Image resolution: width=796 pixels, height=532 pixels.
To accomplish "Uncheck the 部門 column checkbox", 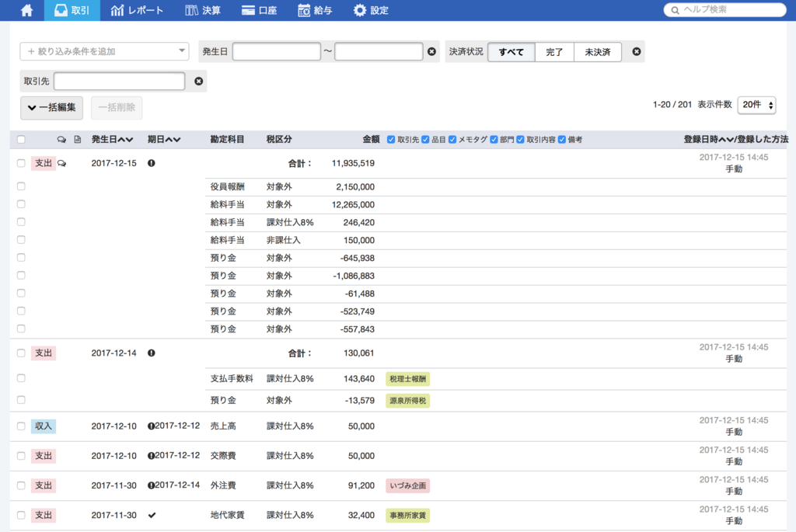I will click(494, 140).
